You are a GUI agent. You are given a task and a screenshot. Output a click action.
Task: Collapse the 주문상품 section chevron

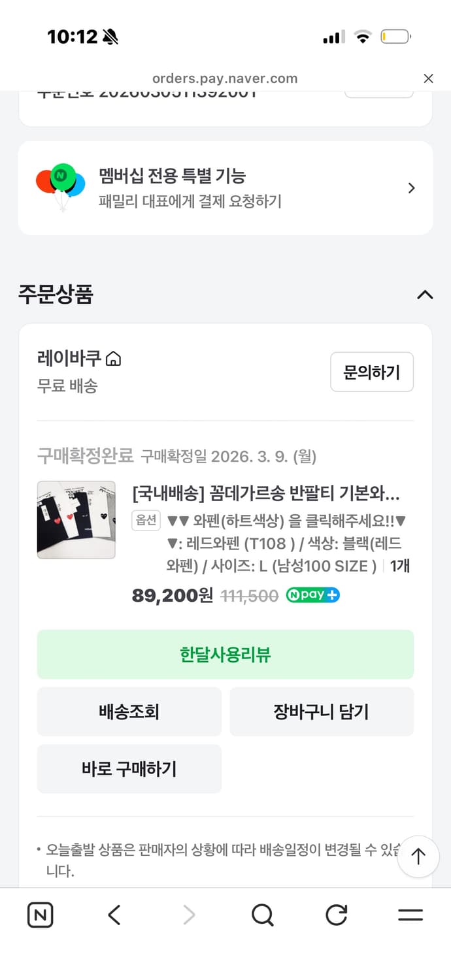click(x=426, y=295)
